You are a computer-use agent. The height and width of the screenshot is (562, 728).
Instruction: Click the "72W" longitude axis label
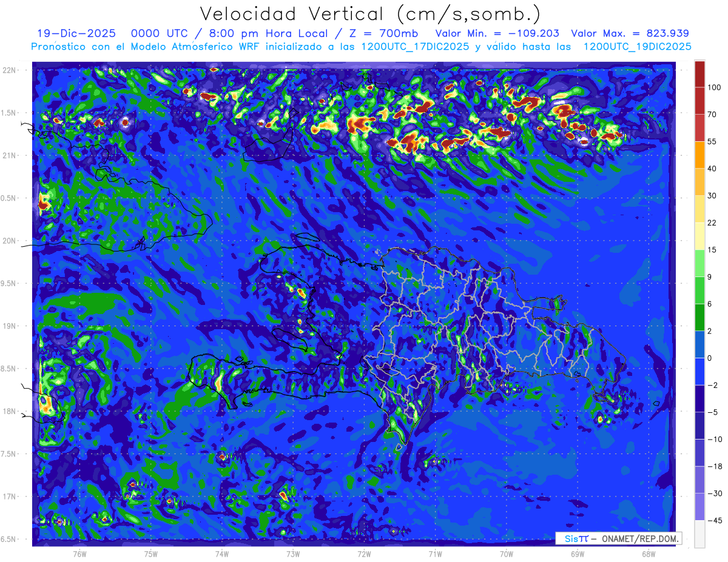(364, 554)
